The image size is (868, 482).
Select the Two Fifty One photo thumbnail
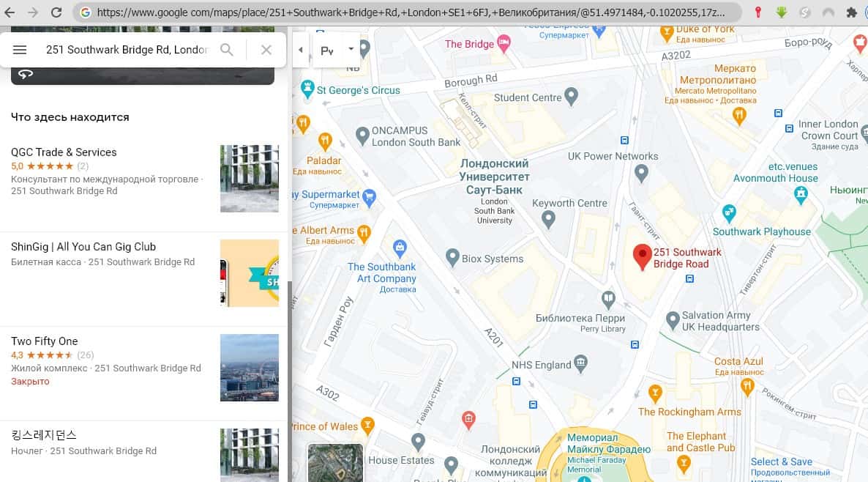pyautogui.click(x=249, y=368)
